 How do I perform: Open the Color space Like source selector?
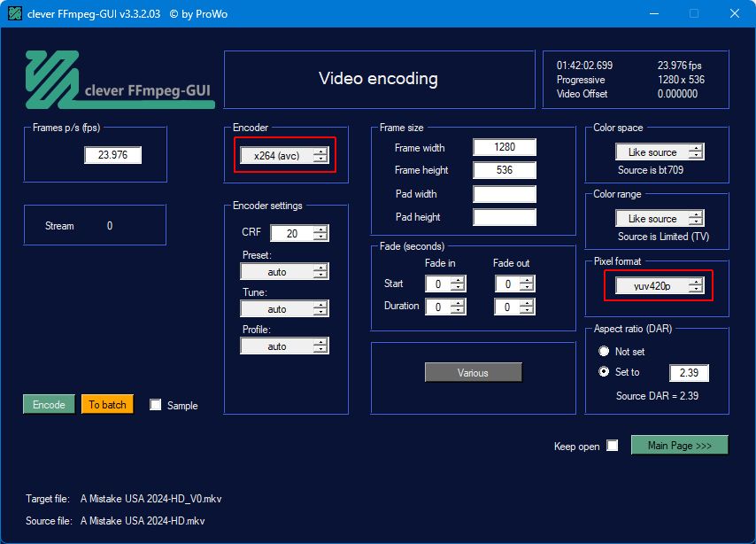click(660, 152)
